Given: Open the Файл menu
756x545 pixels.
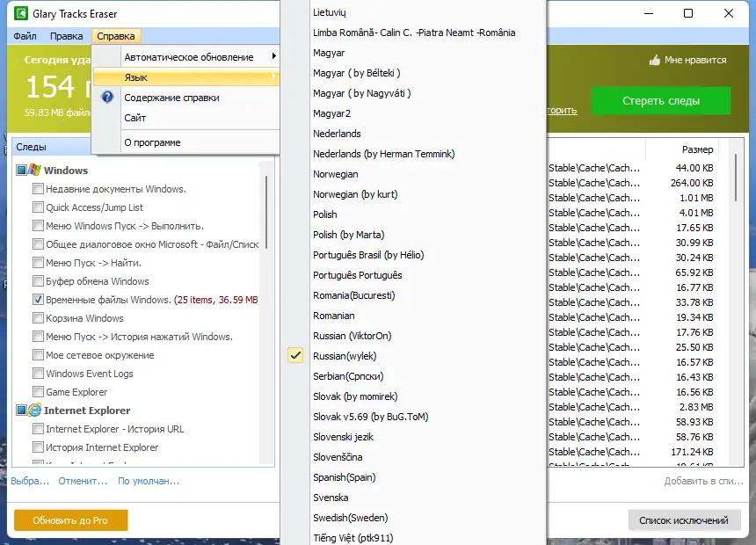Looking at the screenshot, I should (x=25, y=36).
